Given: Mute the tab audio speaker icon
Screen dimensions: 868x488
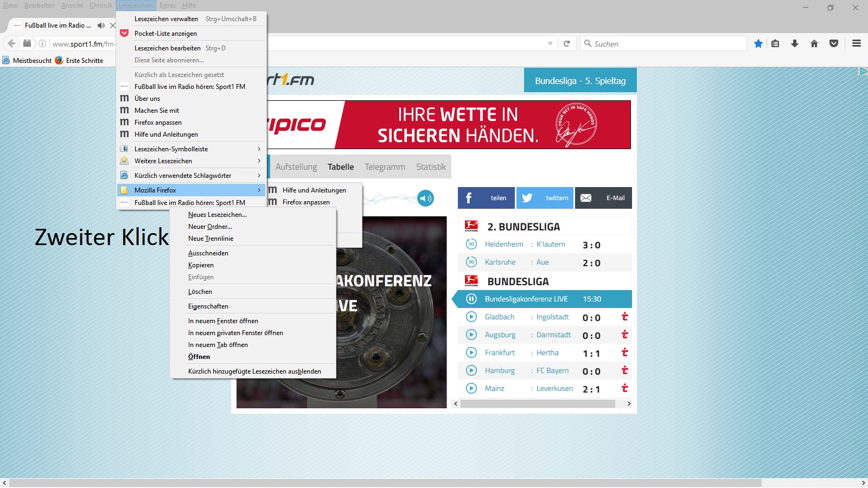Looking at the screenshot, I should tap(101, 25).
